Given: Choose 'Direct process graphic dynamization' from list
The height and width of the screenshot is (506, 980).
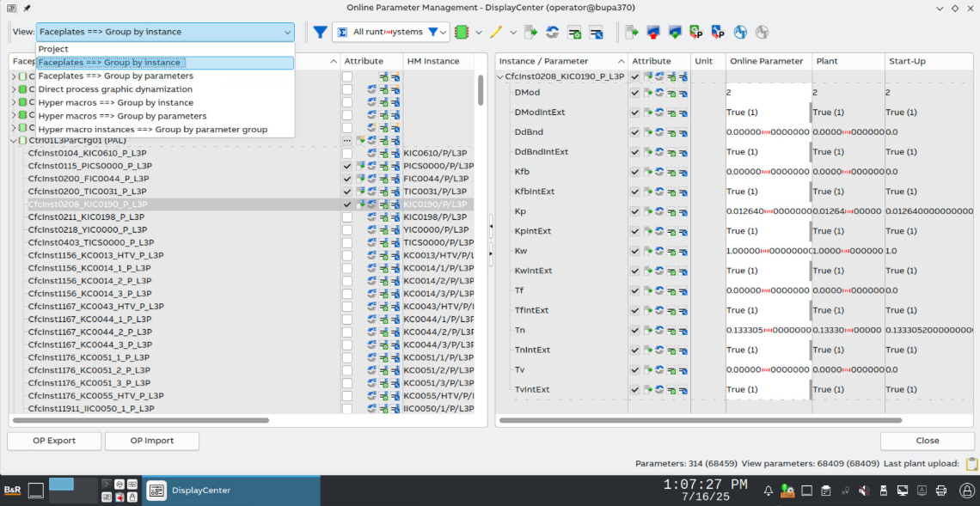Looking at the screenshot, I should tap(115, 89).
